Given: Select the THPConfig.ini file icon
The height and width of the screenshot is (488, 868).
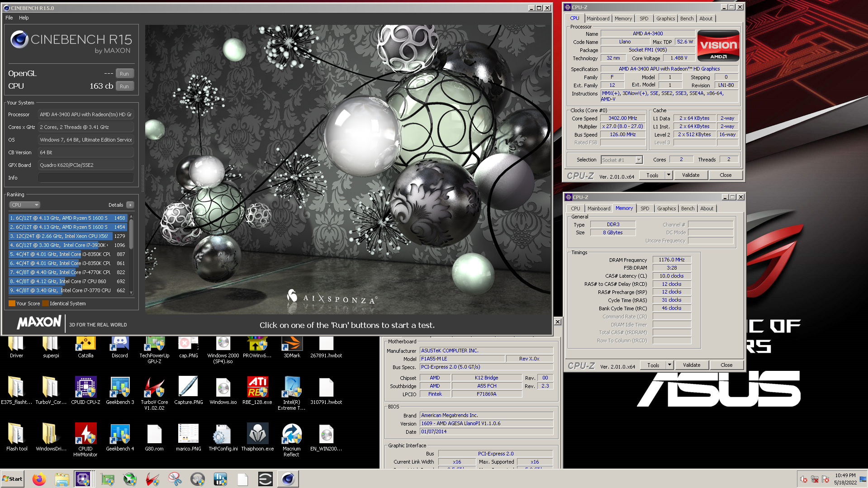Looking at the screenshot, I should tap(223, 437).
